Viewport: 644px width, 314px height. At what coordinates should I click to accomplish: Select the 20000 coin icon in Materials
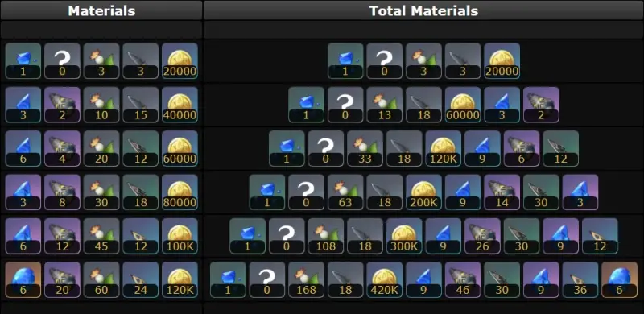180,61
